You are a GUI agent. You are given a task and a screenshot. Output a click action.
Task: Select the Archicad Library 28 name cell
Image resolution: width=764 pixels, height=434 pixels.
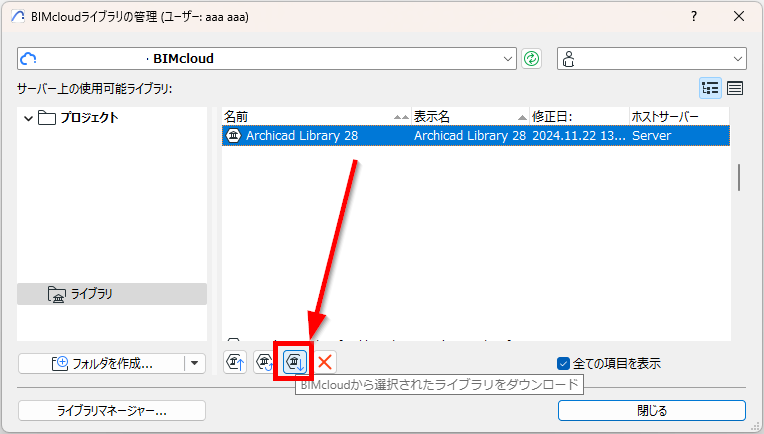[x=317, y=135]
